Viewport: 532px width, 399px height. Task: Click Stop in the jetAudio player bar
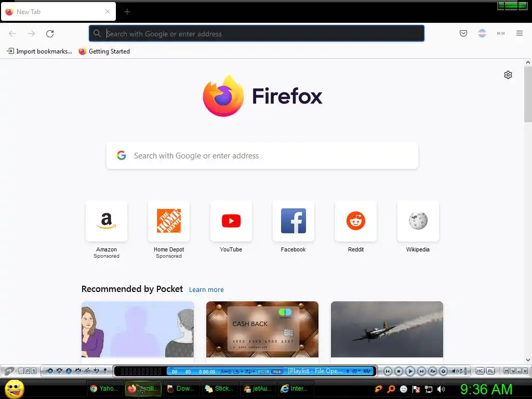pyautogui.click(x=398, y=371)
